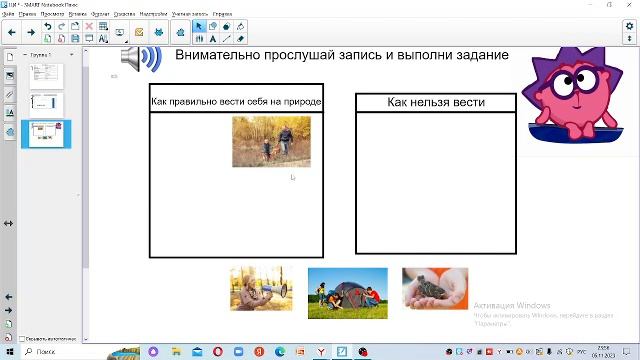Screen dimensions: 640x360
Task: Select the eraser tool
Action: (x=240, y=39)
